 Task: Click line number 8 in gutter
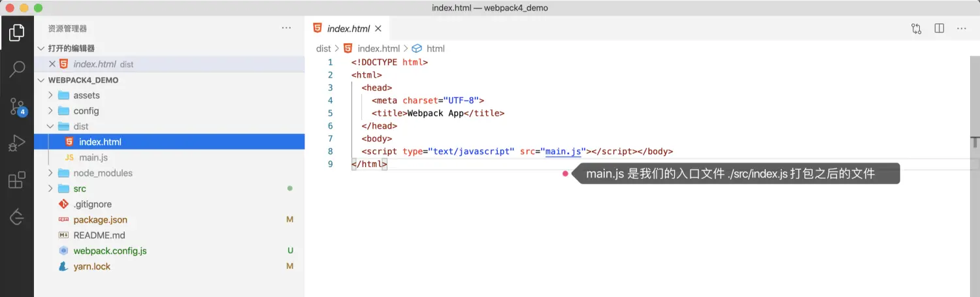click(331, 151)
